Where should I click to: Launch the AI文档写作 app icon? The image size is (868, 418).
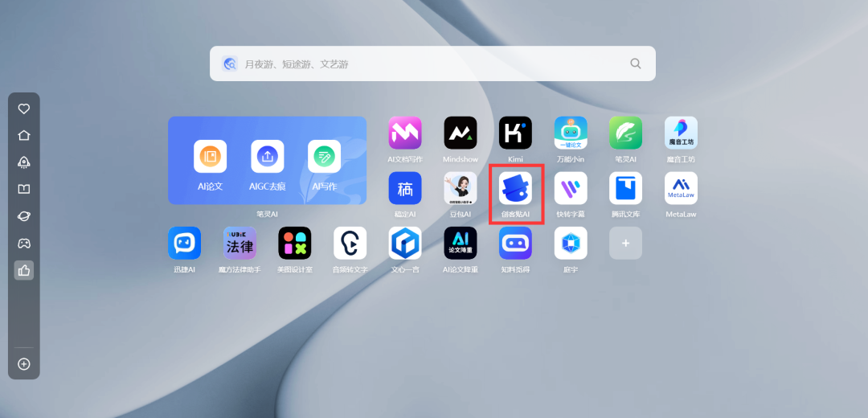[x=405, y=133]
